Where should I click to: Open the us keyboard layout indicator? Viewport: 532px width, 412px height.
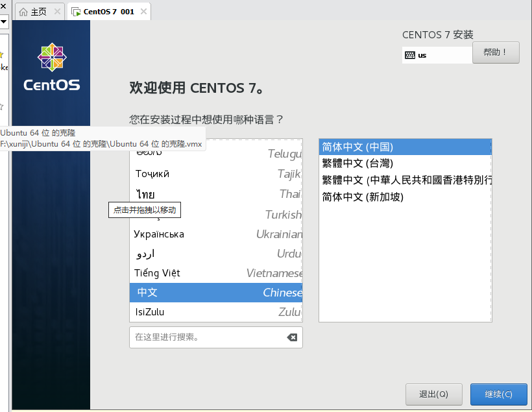437,55
